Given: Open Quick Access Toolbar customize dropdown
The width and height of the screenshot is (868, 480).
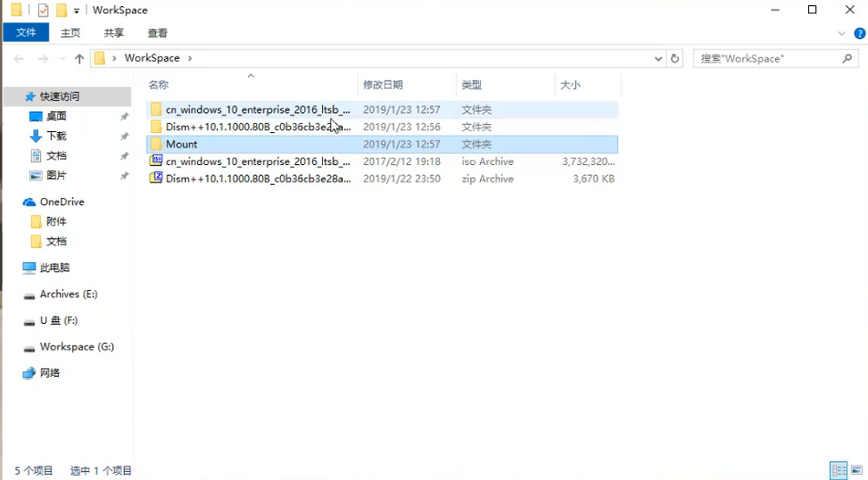Looking at the screenshot, I should point(76,10).
